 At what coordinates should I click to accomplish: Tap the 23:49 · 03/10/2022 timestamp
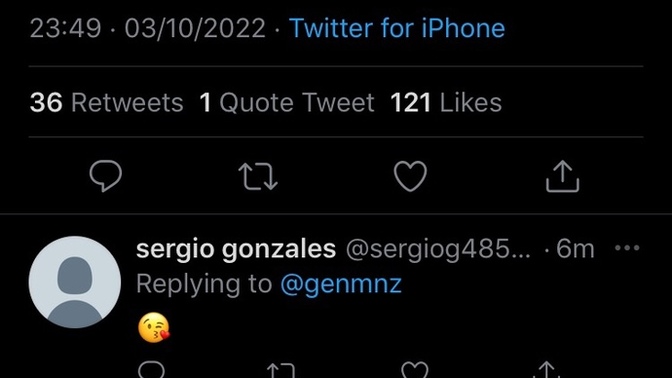(148, 28)
